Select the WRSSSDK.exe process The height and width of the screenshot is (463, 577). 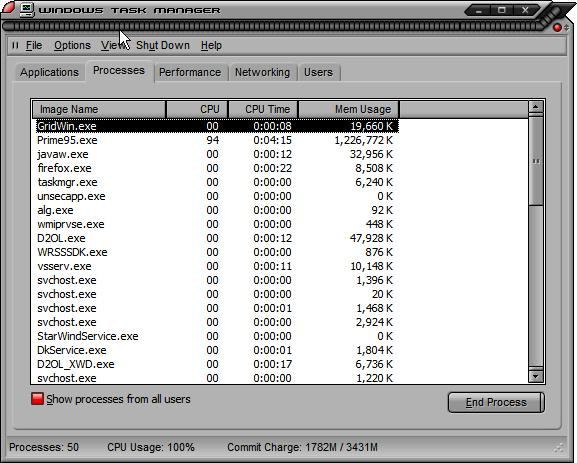tap(217, 252)
